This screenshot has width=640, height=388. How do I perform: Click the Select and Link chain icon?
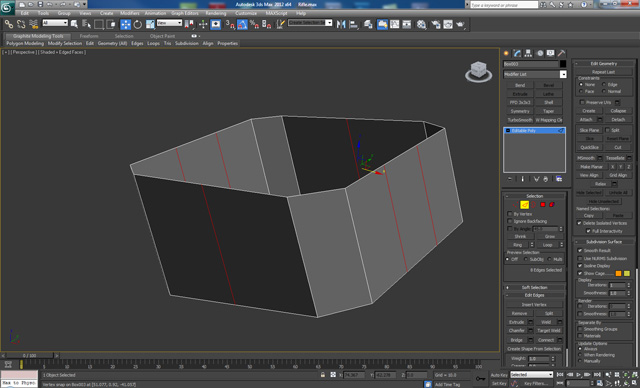point(9,24)
